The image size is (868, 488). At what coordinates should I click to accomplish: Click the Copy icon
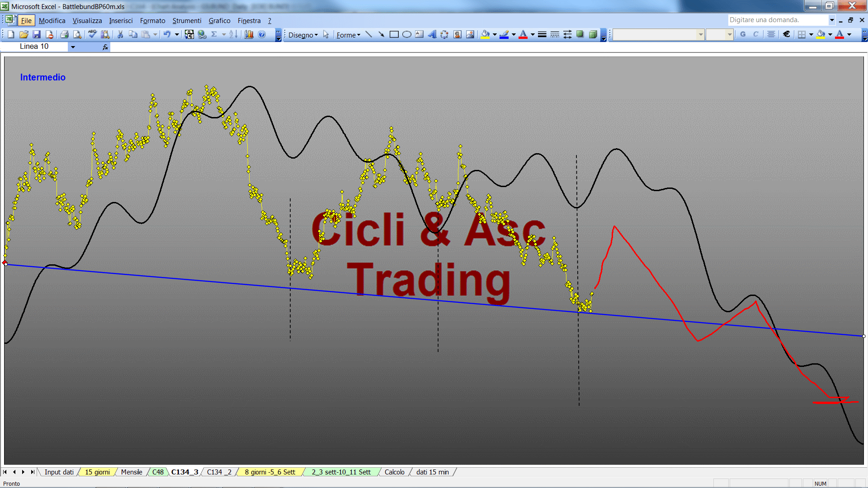[133, 34]
